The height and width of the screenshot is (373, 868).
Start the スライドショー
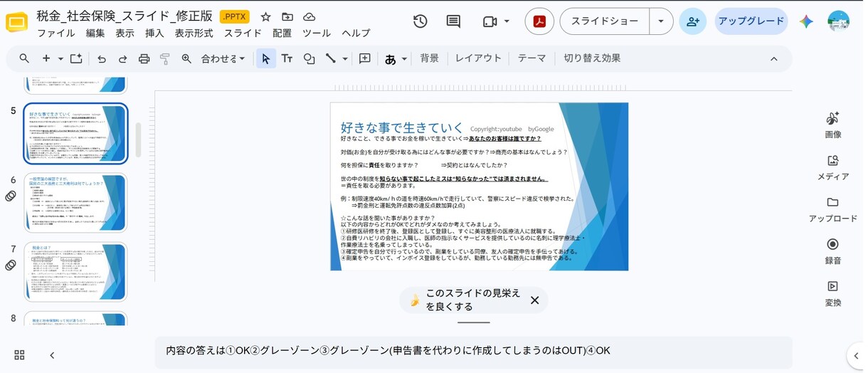pos(605,21)
